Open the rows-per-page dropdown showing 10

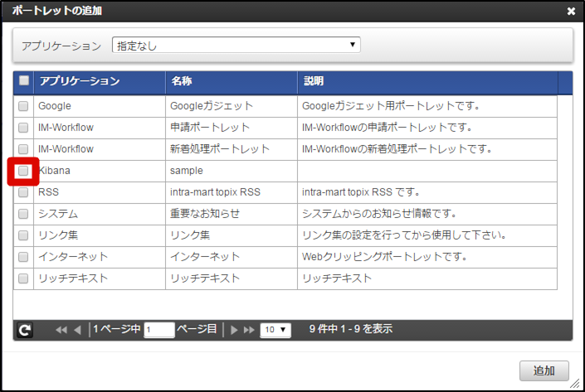click(275, 330)
